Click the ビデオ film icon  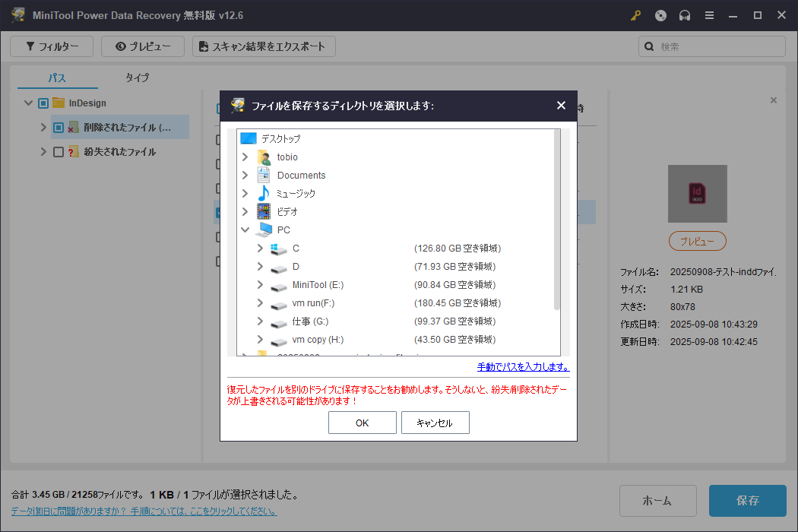point(264,211)
